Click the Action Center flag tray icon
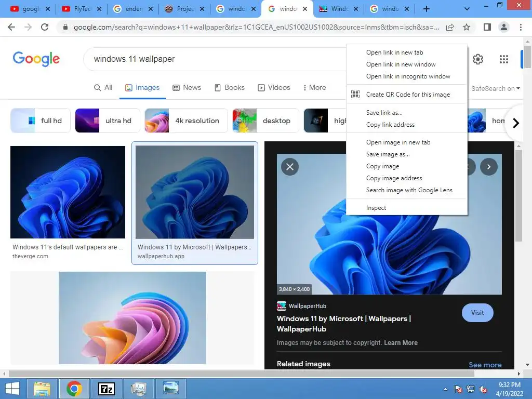This screenshot has height=399, width=532. pyautogui.click(x=458, y=389)
